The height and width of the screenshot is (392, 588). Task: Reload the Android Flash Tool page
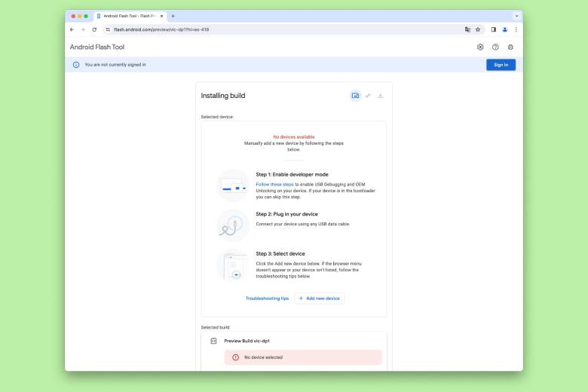click(94, 29)
